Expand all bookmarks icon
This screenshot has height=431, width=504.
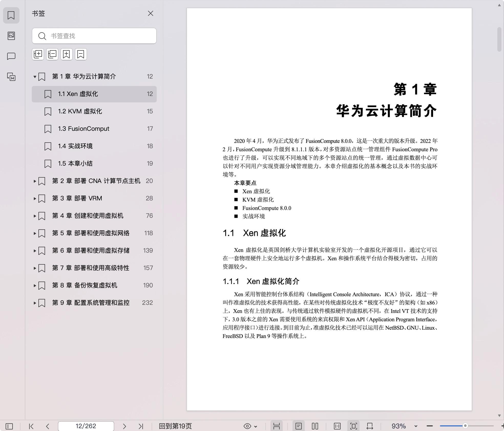click(x=38, y=54)
